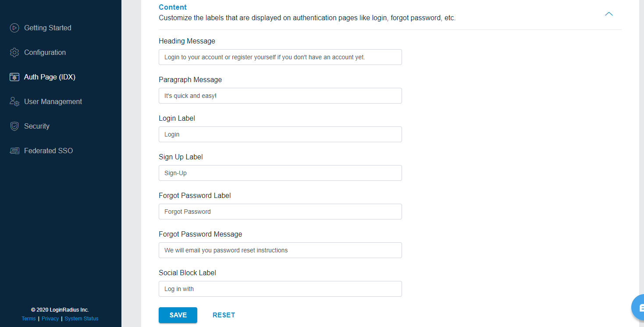The image size is (644, 327).
Task: Click the User Management people icon
Action: (14, 101)
